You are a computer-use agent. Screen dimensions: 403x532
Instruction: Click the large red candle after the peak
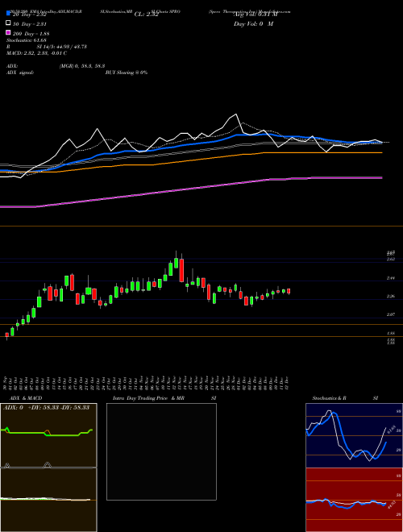(181, 270)
